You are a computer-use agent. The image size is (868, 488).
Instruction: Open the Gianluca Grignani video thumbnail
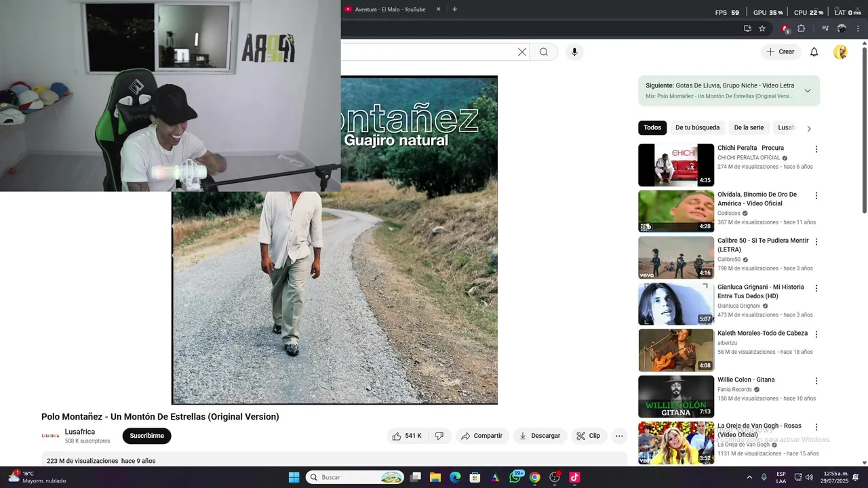676,304
